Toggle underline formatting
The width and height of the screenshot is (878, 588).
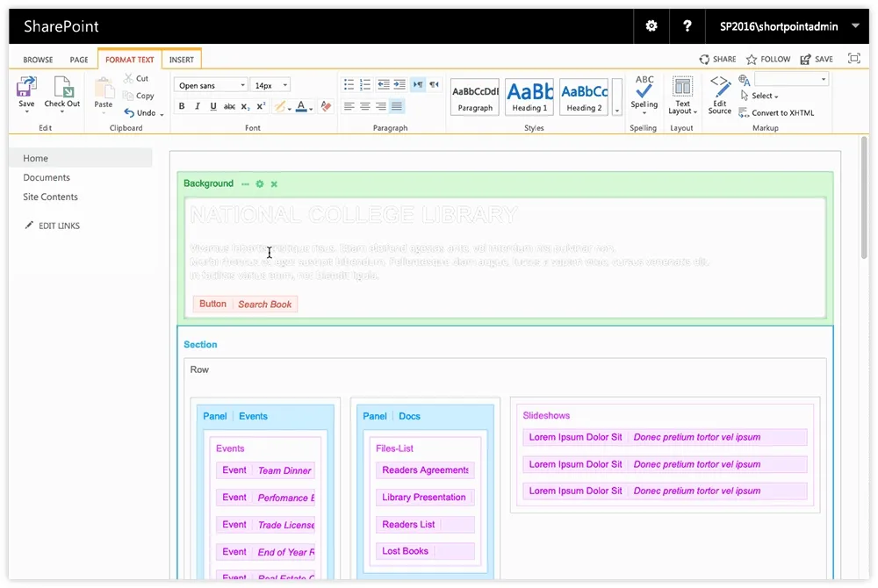[212, 106]
